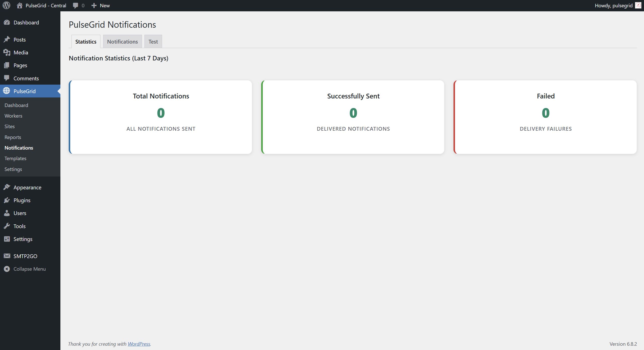Click the Media library icon
This screenshot has height=350, width=644.
coord(7,52)
